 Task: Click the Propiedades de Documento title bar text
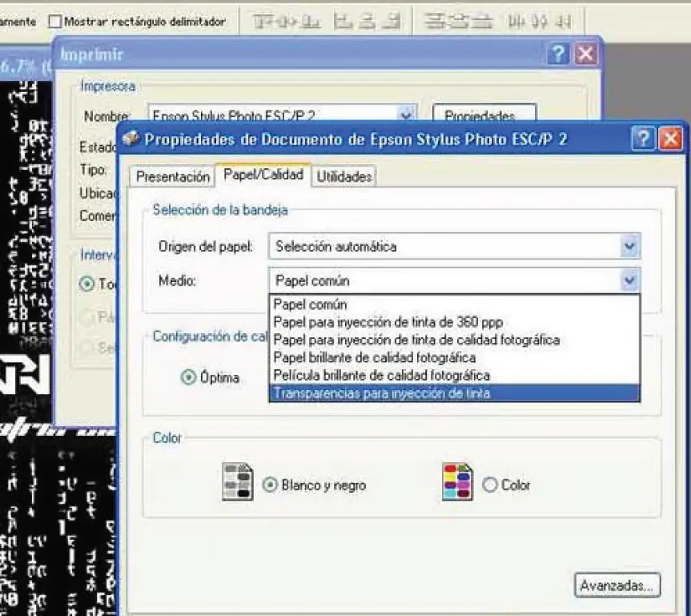[356, 139]
